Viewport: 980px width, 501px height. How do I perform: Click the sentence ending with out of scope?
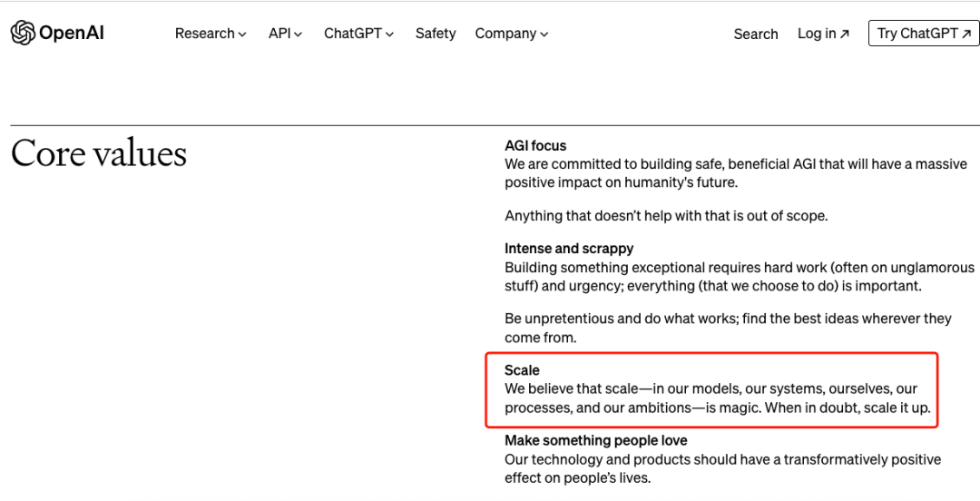coord(666,215)
